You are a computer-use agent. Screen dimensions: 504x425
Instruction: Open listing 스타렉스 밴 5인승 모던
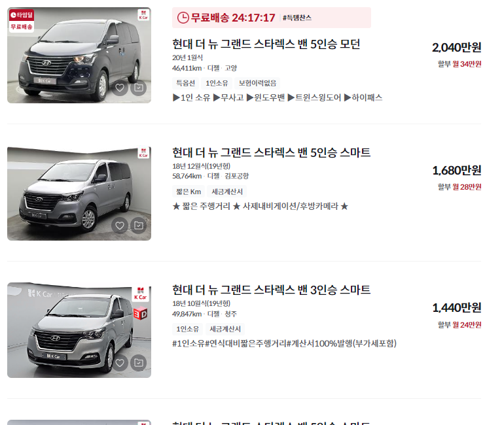(266, 44)
